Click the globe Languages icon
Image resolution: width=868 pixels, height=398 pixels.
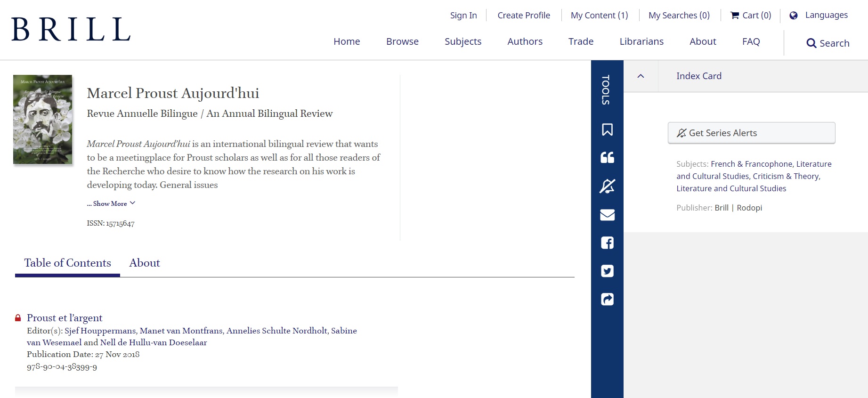point(794,16)
